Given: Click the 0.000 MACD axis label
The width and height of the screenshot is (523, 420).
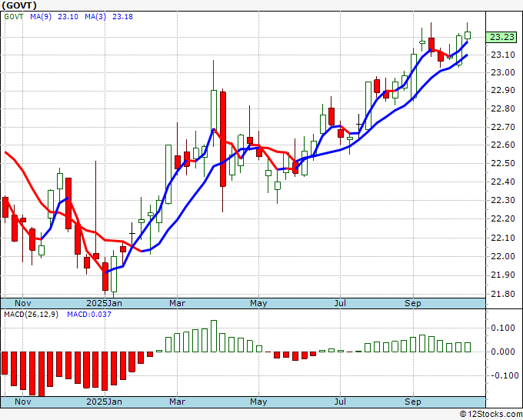Looking at the screenshot, I should pos(503,352).
